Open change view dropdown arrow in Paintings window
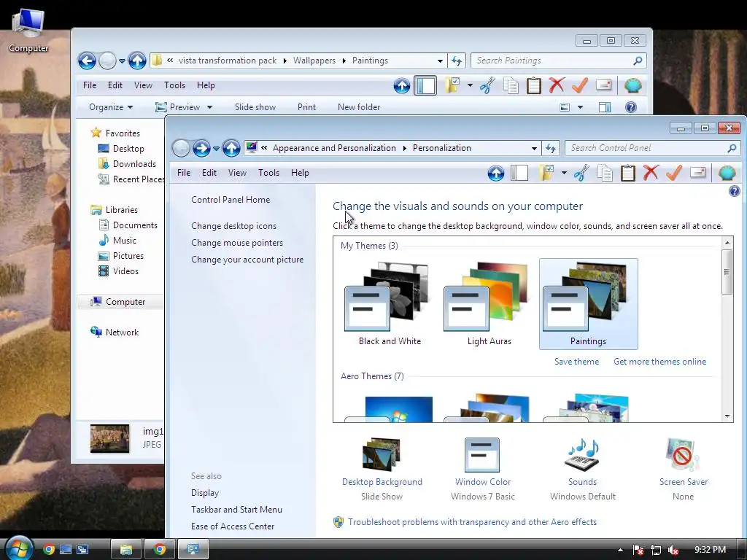The image size is (747, 560). pos(580,107)
